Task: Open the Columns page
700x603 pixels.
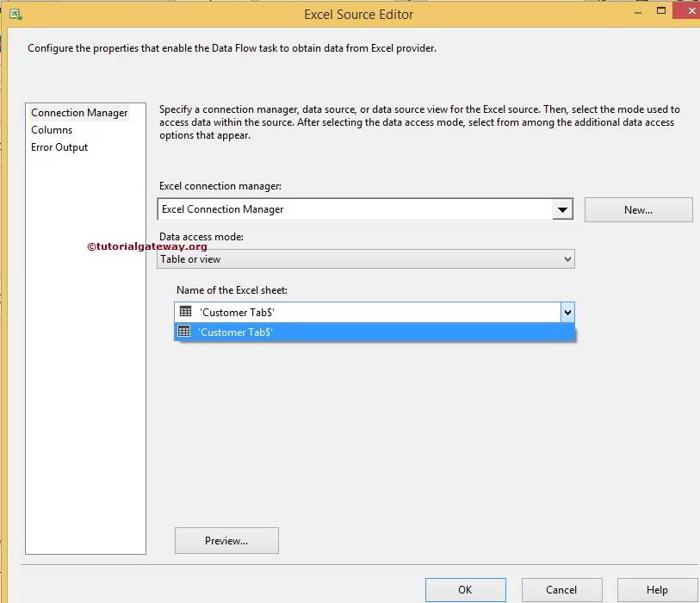Action: (52, 130)
